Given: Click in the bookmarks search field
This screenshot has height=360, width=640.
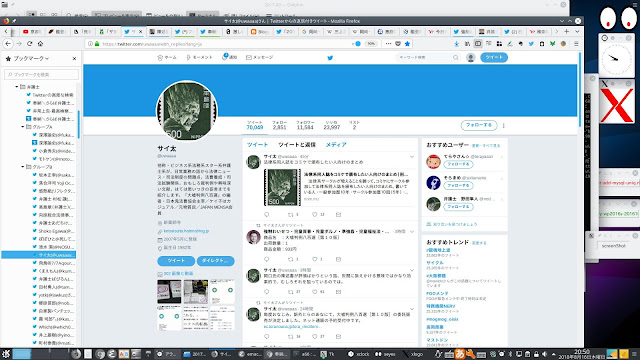Looking at the screenshot, I should pyautogui.click(x=42, y=75).
